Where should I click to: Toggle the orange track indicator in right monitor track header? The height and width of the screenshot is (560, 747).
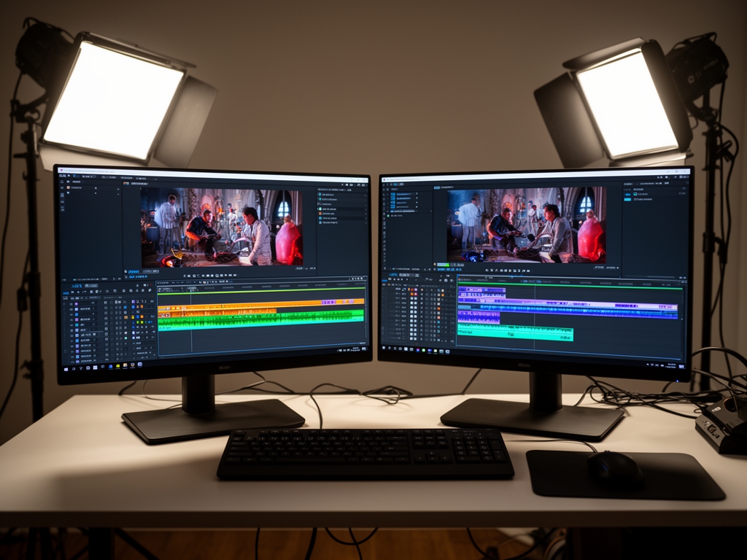[412, 289]
